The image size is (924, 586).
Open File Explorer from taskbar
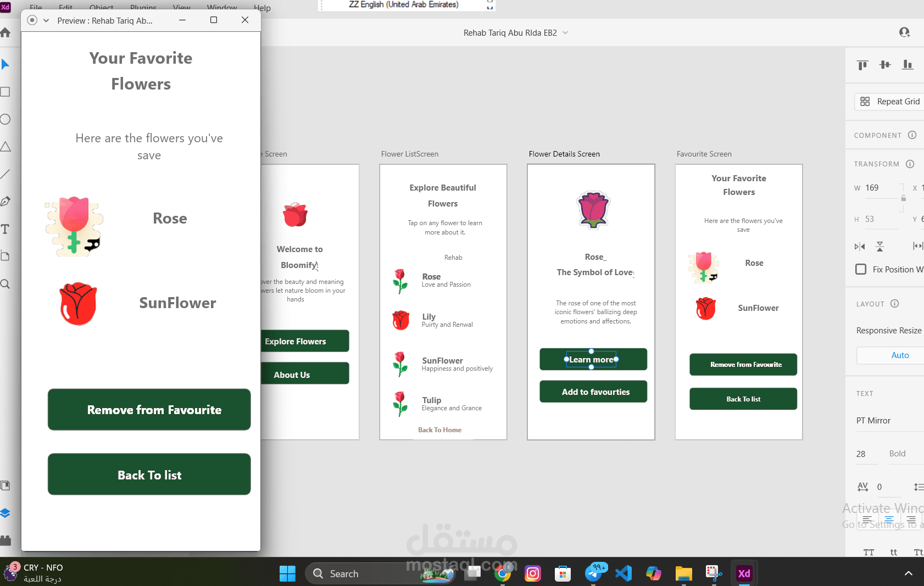click(684, 573)
